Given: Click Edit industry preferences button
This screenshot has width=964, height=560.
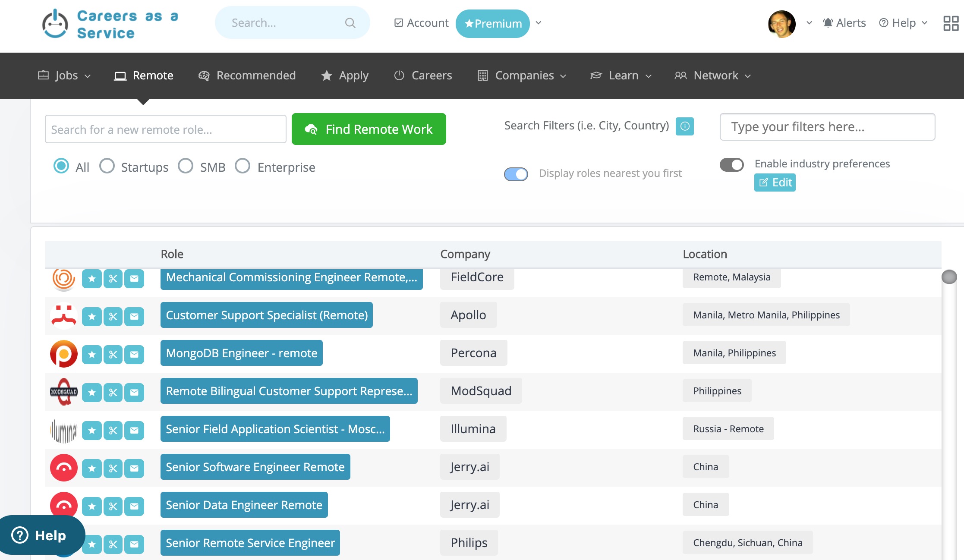Looking at the screenshot, I should pyautogui.click(x=775, y=182).
